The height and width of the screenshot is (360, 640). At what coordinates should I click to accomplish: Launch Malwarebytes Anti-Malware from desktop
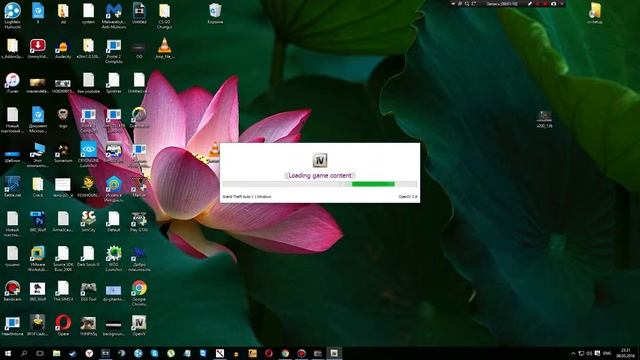coord(114,15)
